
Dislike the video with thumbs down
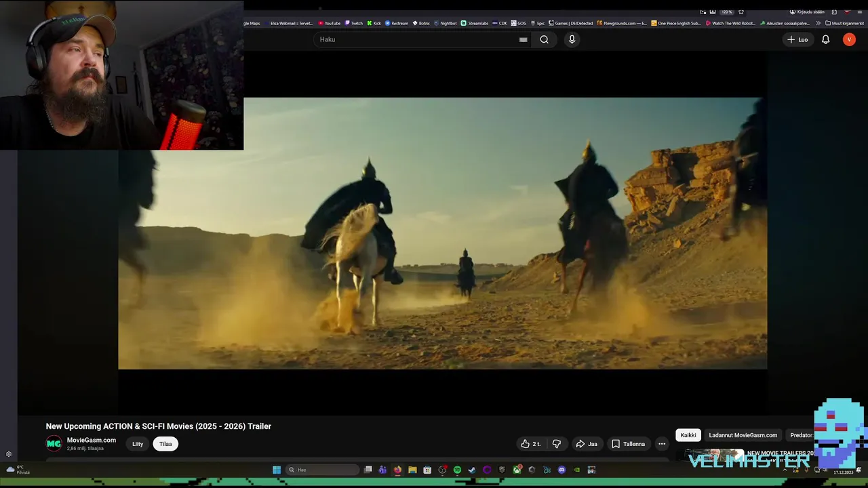pyautogui.click(x=557, y=444)
